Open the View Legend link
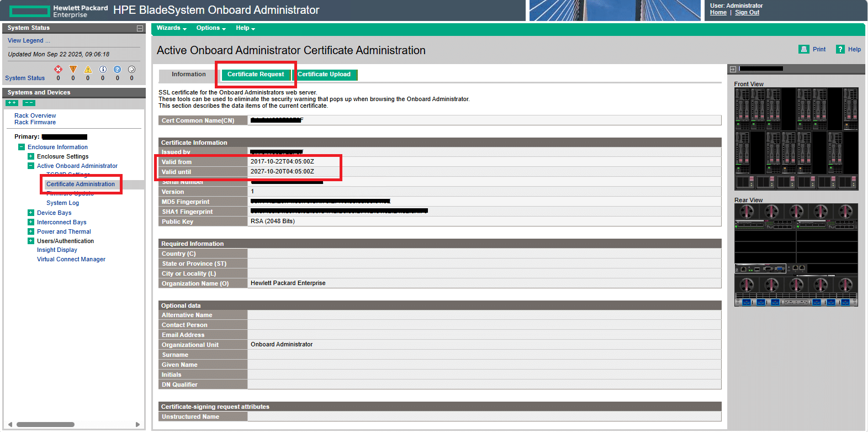The width and height of the screenshot is (868, 432). pos(29,40)
